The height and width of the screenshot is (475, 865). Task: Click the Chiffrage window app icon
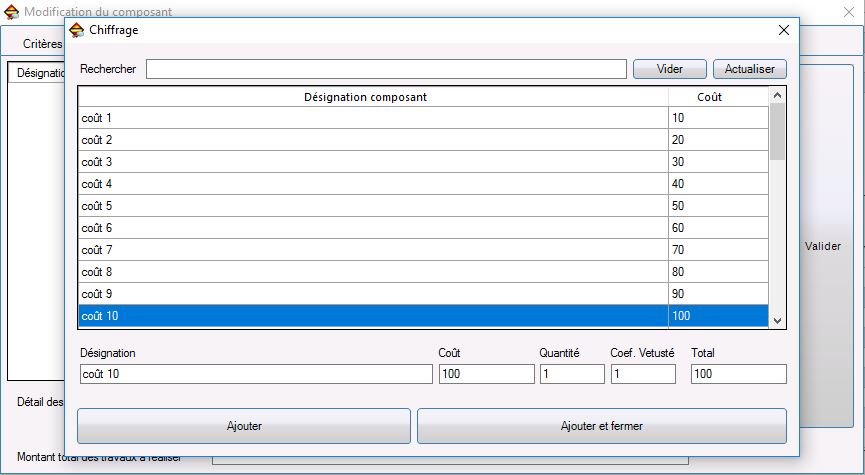point(77,30)
